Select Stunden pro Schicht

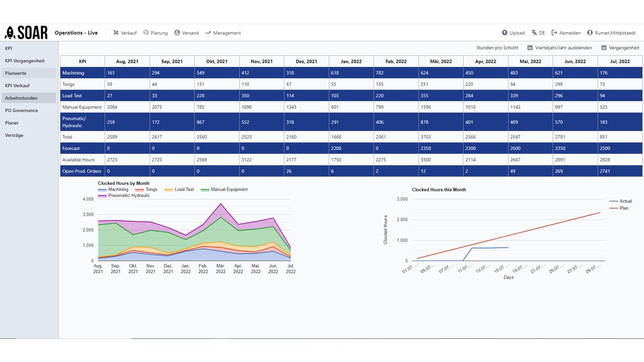(x=497, y=48)
